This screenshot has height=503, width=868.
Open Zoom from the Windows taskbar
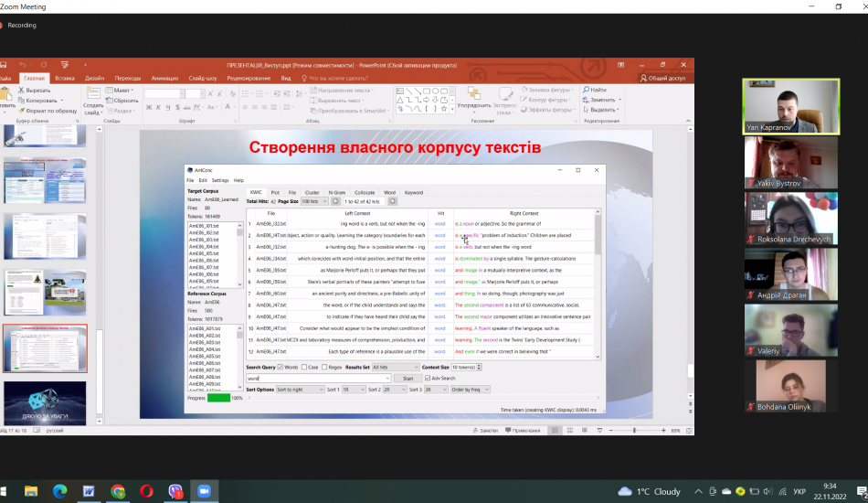[203, 491]
